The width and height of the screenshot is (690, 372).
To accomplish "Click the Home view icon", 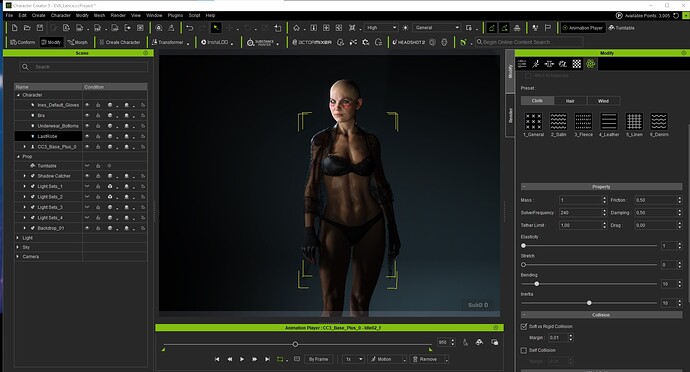I will tap(297, 28).
